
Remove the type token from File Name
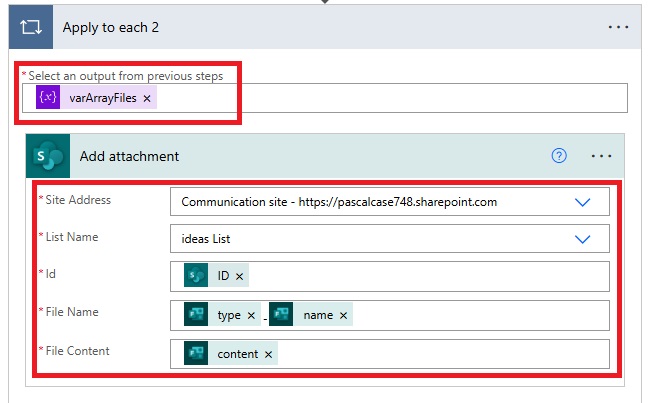click(251, 315)
